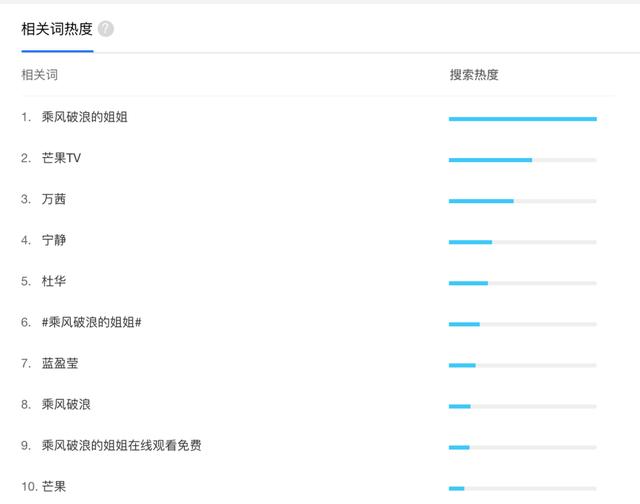Open keyword 杜华

tap(54, 281)
